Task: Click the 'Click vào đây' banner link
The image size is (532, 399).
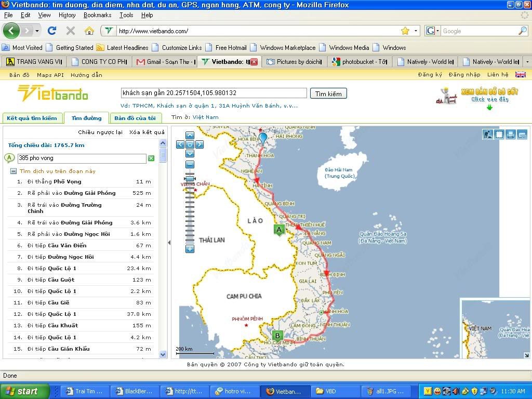Action: (490, 99)
